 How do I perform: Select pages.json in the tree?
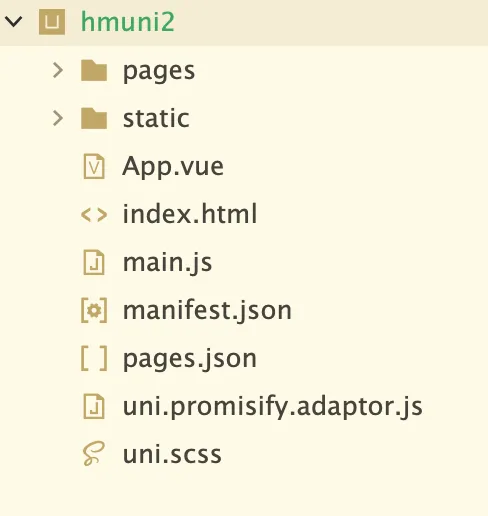coord(190,360)
